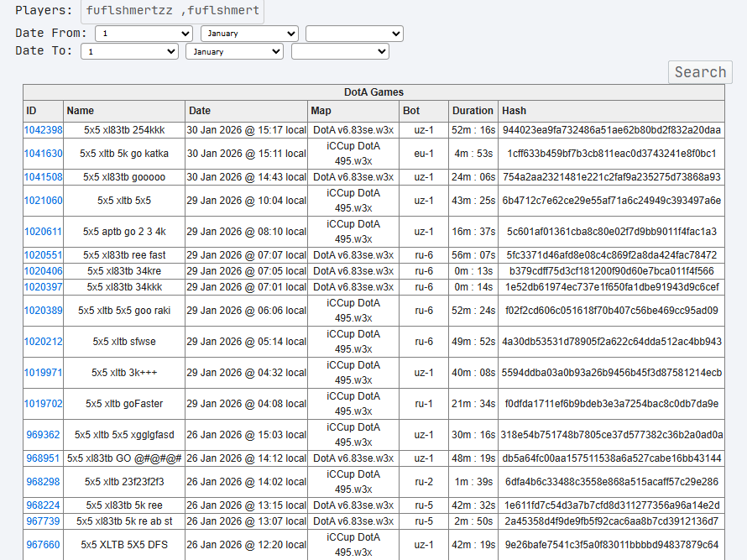The width and height of the screenshot is (747, 560).
Task: Open the Date From day dropdown
Action: click(144, 34)
